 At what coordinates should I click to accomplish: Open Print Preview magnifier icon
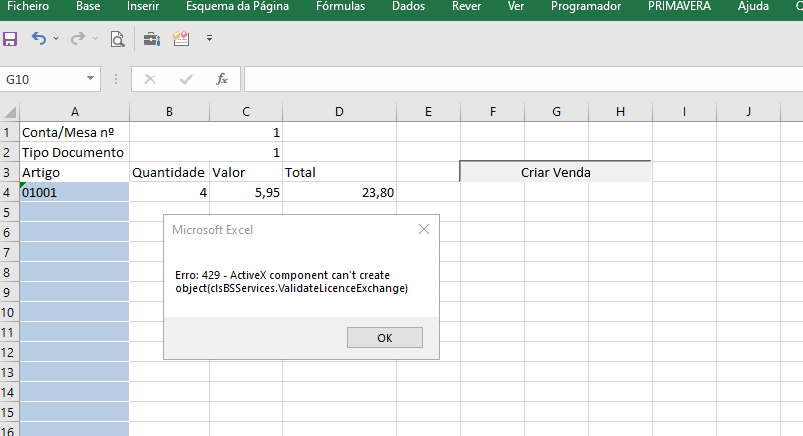[117, 40]
